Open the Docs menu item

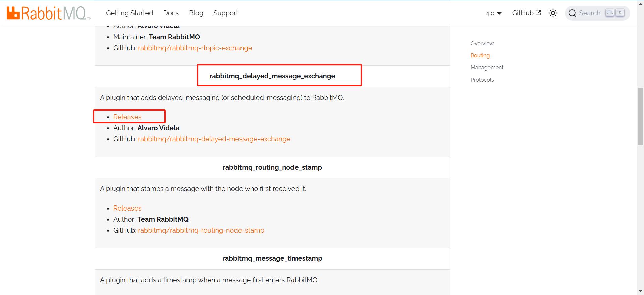tap(171, 13)
